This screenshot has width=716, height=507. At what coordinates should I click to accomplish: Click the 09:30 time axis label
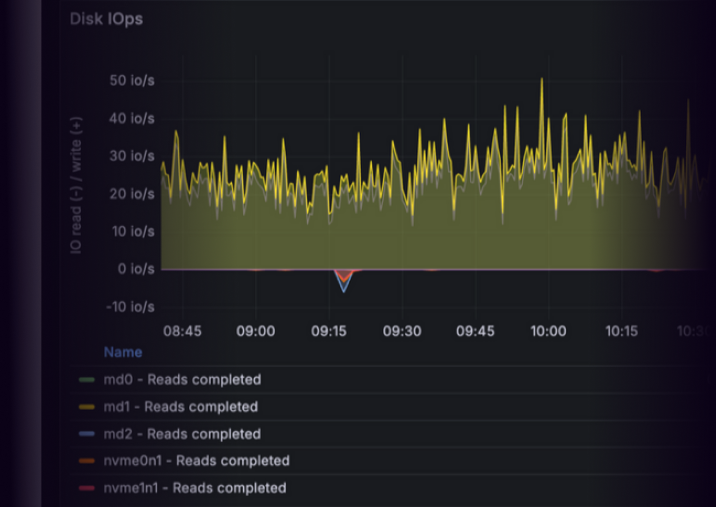coord(401,331)
